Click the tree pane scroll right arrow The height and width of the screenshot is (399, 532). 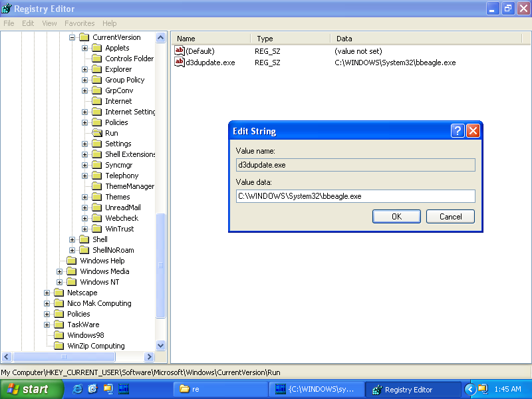149,356
